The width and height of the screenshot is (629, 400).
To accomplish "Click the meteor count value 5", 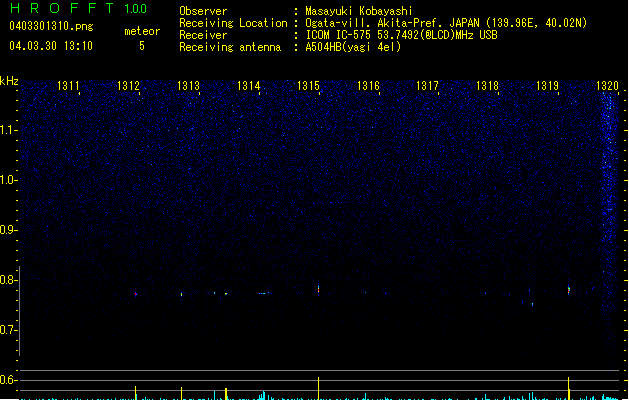I will tap(142, 46).
